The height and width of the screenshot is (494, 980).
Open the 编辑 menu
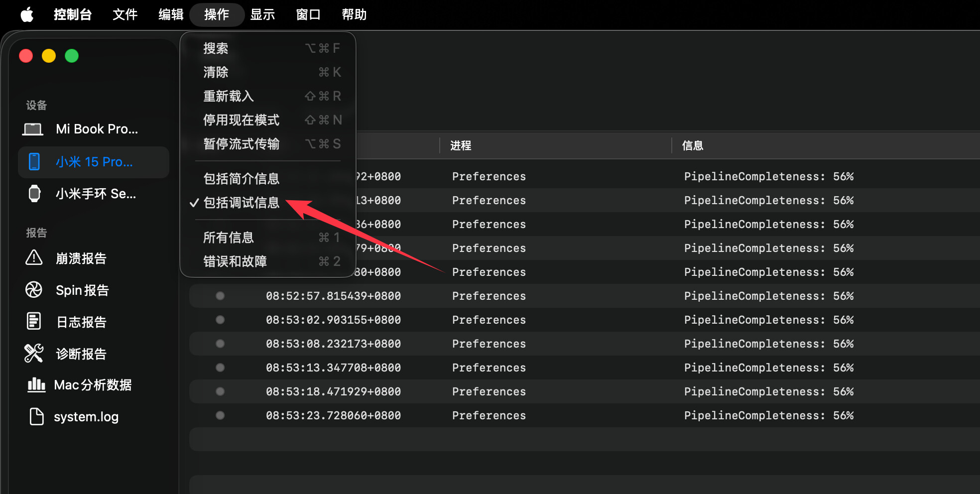point(171,14)
